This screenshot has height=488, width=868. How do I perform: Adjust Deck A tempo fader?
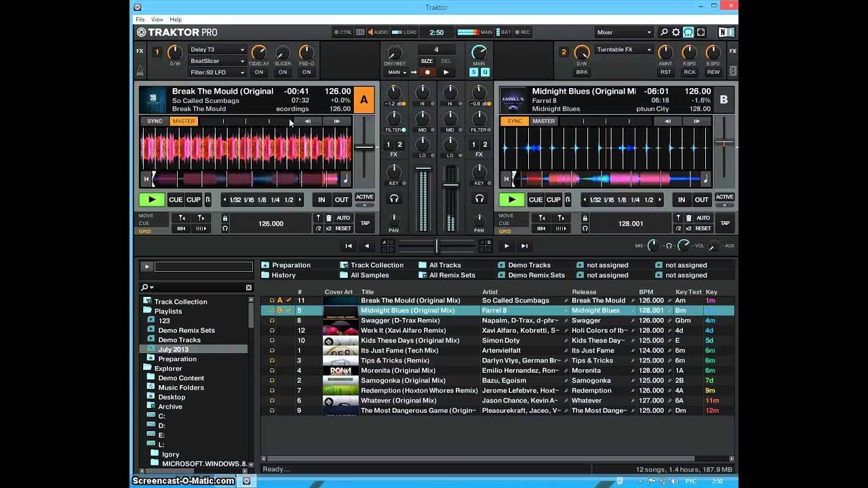[365, 147]
